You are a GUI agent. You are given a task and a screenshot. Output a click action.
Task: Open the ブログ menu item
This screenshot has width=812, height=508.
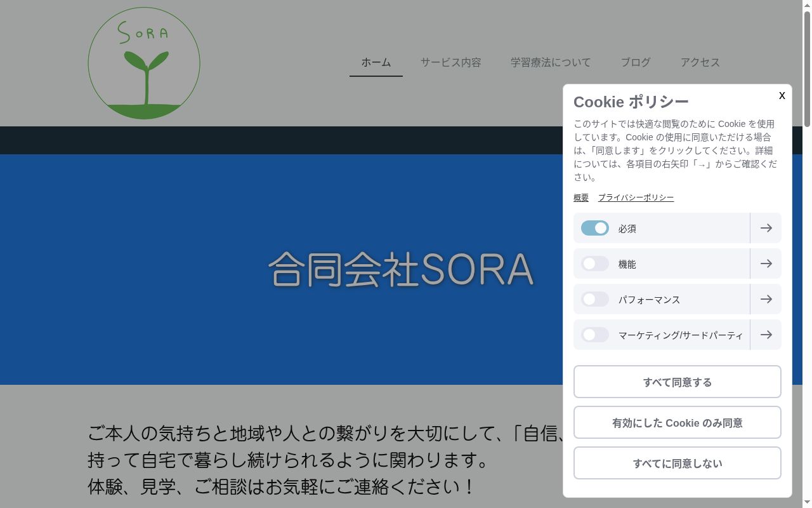coord(636,62)
